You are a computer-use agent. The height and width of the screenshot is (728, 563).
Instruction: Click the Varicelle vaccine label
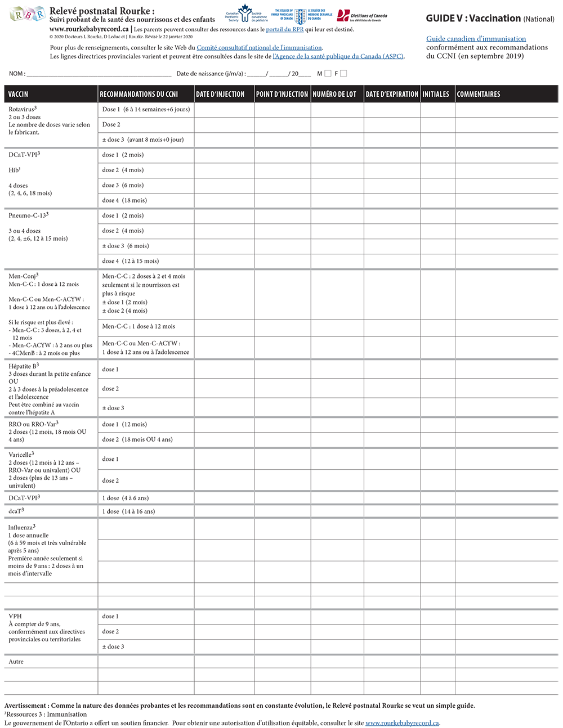21,454
